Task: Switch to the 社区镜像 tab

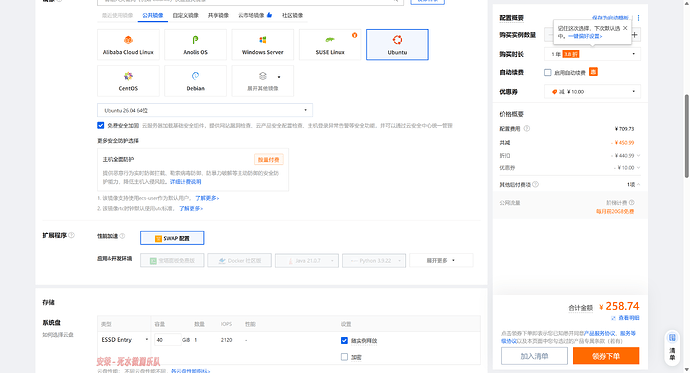Action: click(293, 15)
